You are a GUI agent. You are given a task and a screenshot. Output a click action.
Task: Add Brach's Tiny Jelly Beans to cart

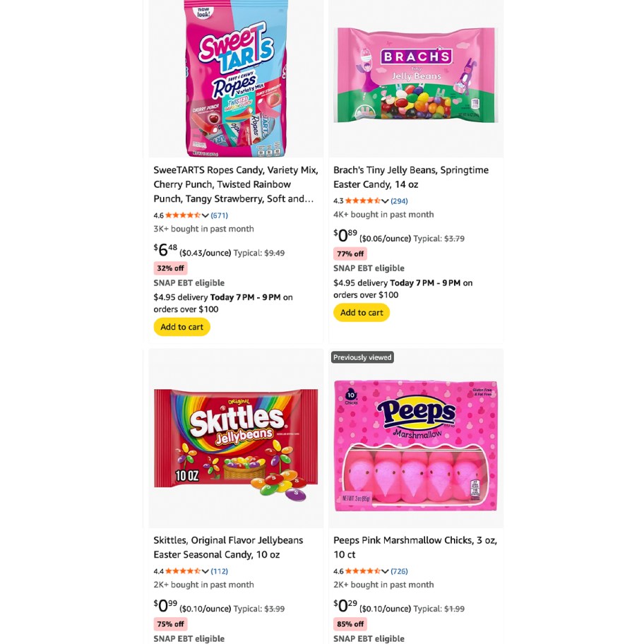click(x=362, y=312)
